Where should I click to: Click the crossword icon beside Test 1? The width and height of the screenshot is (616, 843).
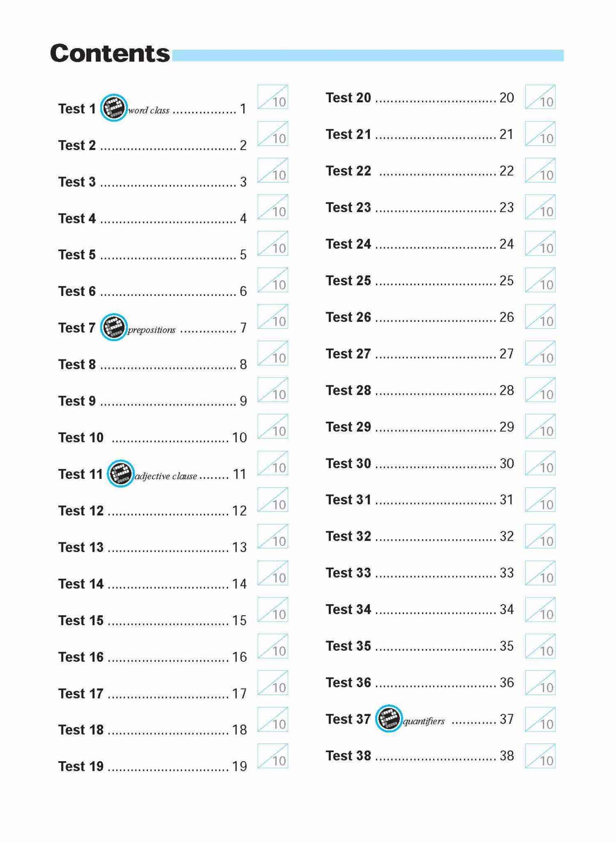113,107
